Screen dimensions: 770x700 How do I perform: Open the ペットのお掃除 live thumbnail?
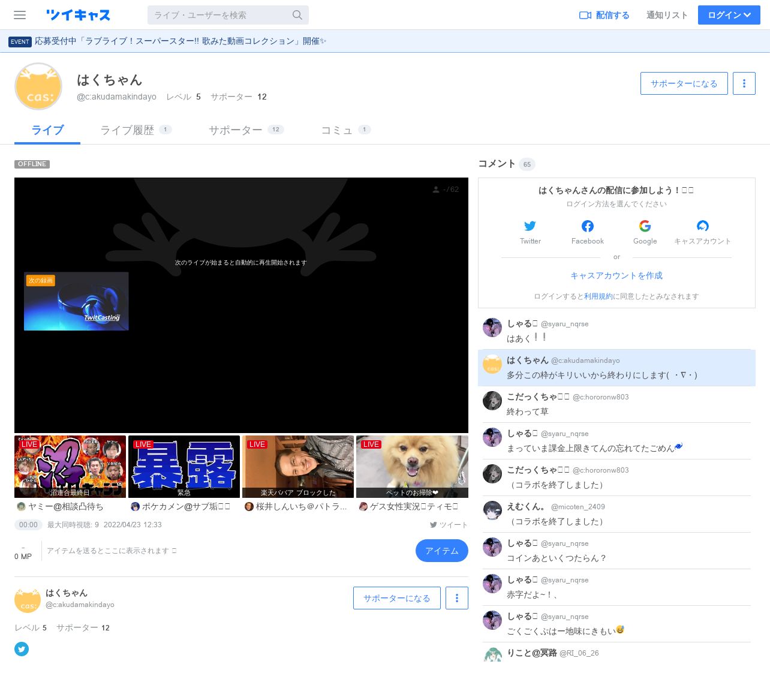412,467
